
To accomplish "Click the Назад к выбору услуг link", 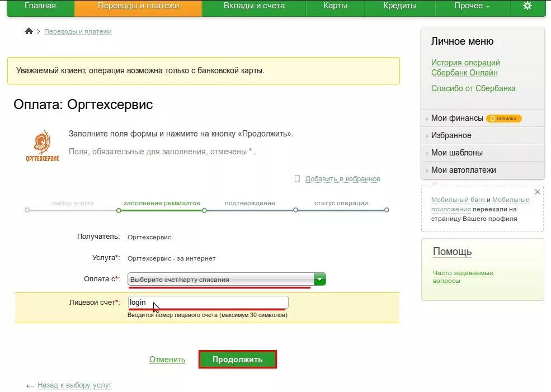I will coord(74,385).
